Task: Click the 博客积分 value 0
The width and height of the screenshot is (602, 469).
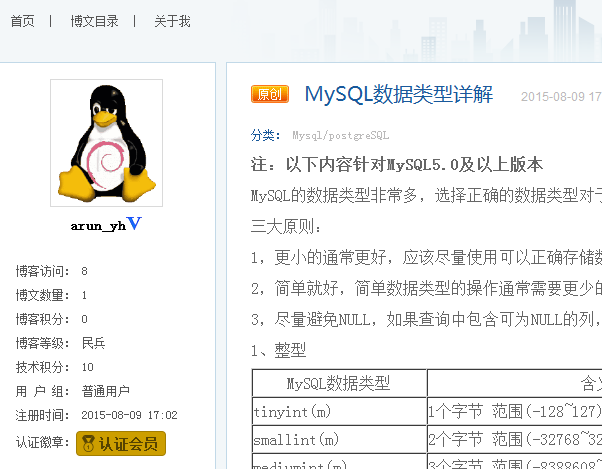Action: 84,319
